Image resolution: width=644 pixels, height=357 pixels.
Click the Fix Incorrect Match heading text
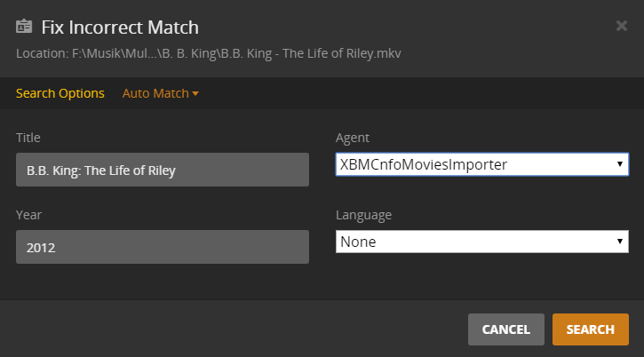coord(120,28)
